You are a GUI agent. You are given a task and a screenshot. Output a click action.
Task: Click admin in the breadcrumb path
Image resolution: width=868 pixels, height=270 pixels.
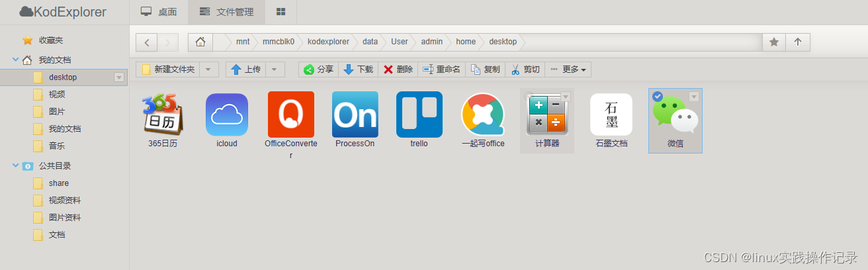point(432,42)
